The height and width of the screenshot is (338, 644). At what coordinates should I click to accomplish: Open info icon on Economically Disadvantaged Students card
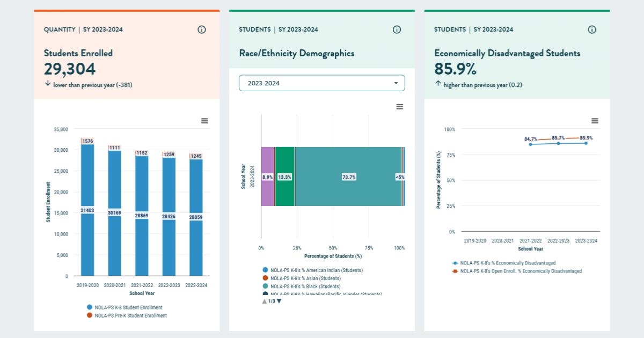pos(592,30)
